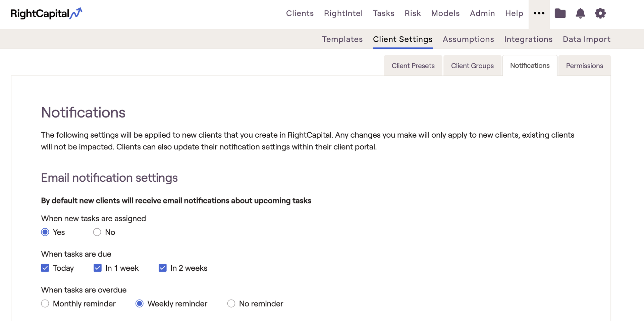Click the RightCapital logo
Viewport: 644px width, 321px height.
[x=46, y=13]
